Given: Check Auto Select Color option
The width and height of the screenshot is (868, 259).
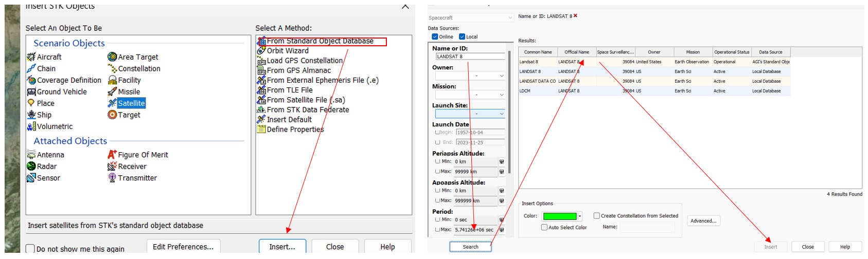Looking at the screenshot, I should click(x=544, y=227).
